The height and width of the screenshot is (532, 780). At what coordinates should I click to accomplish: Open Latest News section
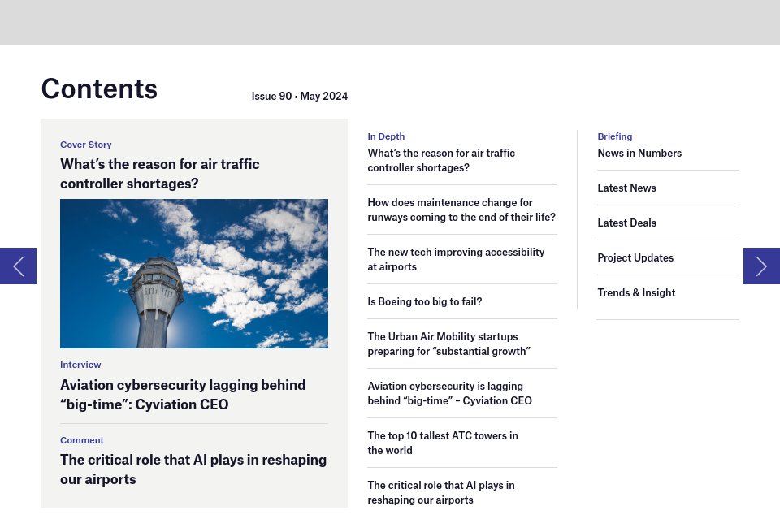[626, 188]
